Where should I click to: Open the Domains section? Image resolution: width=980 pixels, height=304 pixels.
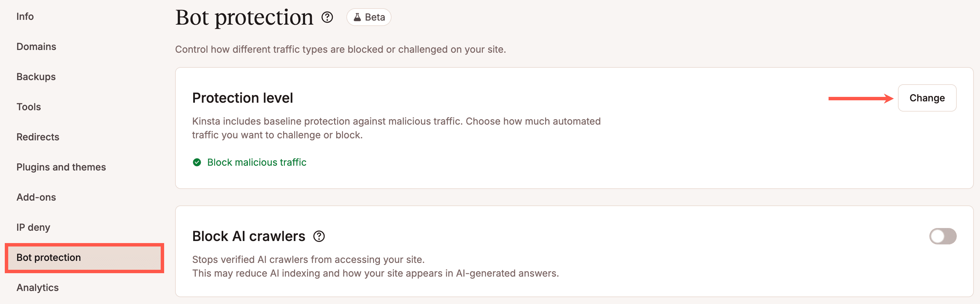36,47
